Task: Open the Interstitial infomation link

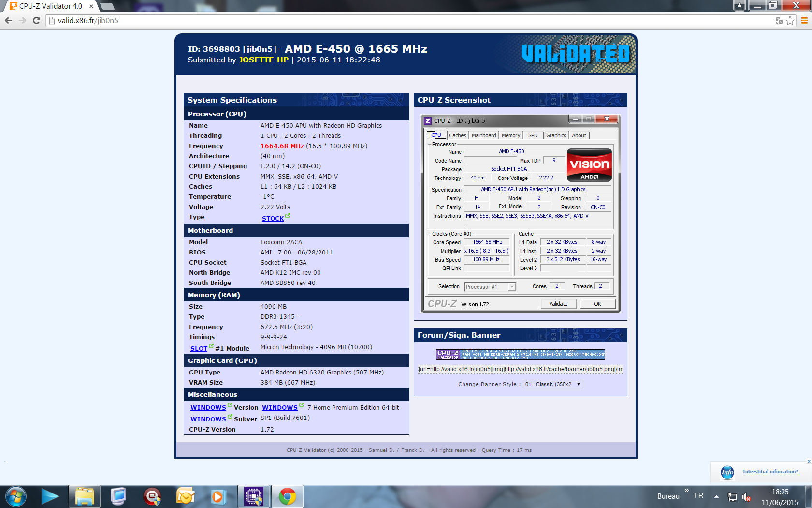Action: click(770, 471)
